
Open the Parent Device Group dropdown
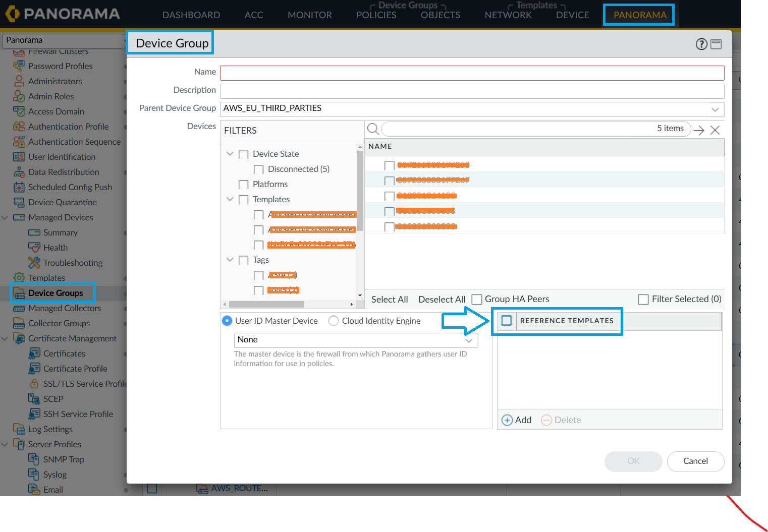pos(715,109)
